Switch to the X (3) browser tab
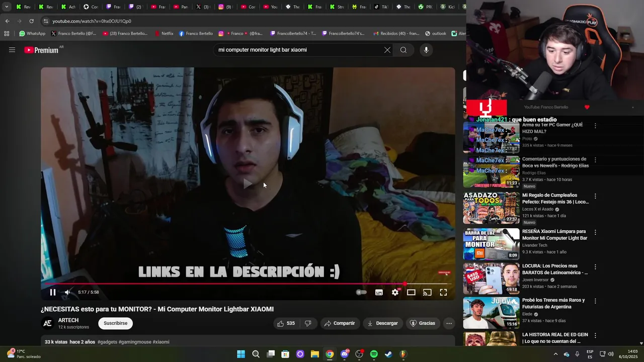The image size is (644, 362). pos(202,7)
